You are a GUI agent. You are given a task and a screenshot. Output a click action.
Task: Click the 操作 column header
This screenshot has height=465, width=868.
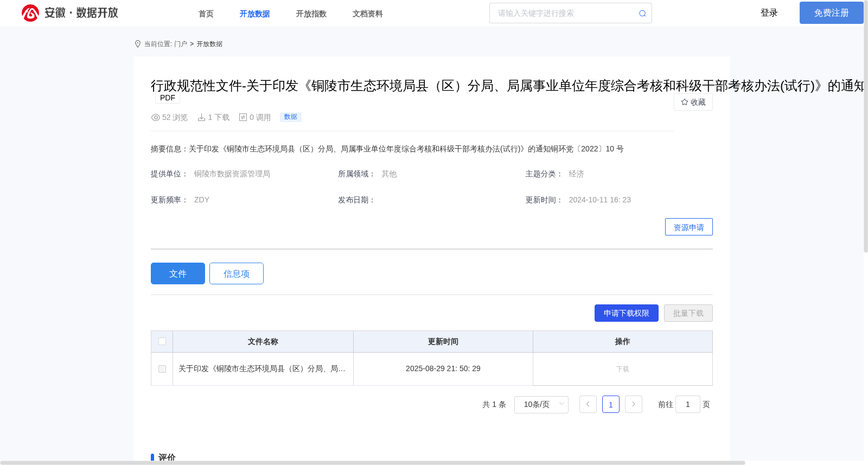click(623, 341)
